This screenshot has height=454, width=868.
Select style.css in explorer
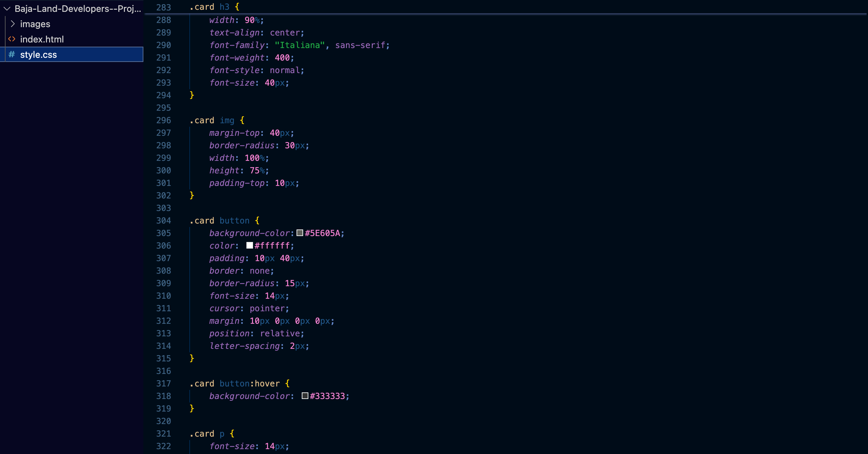38,55
